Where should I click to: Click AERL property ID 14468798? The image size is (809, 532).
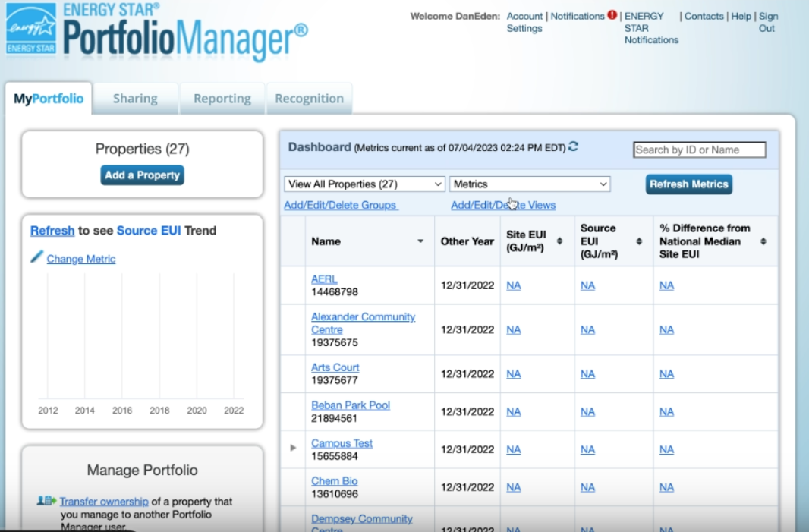click(x=335, y=292)
